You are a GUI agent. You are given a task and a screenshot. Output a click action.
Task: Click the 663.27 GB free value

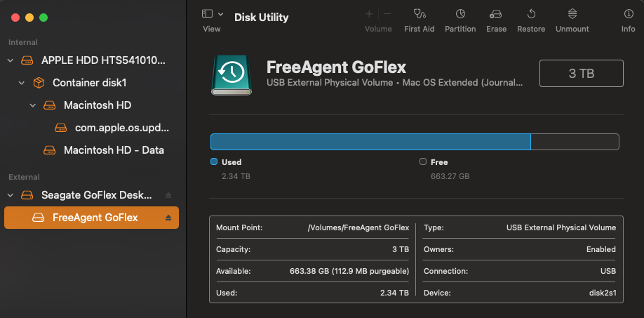pyautogui.click(x=450, y=177)
